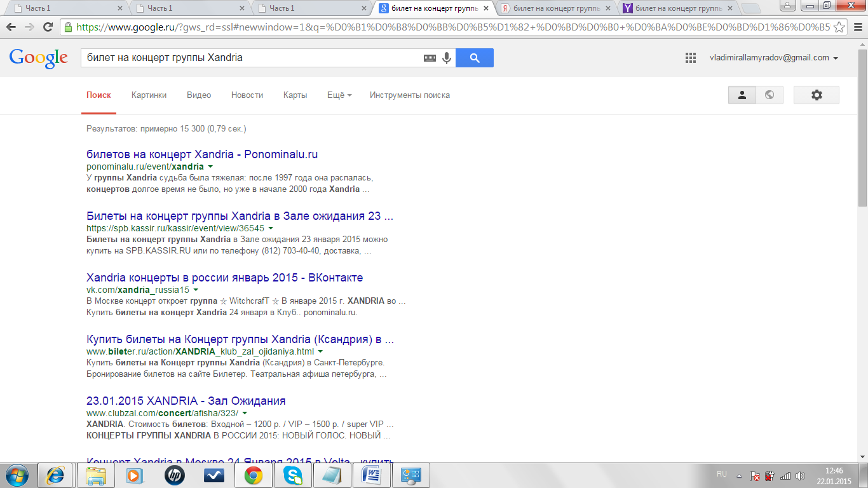Open result Билеты на концерт группы Xandria в Зале ожидания

240,216
